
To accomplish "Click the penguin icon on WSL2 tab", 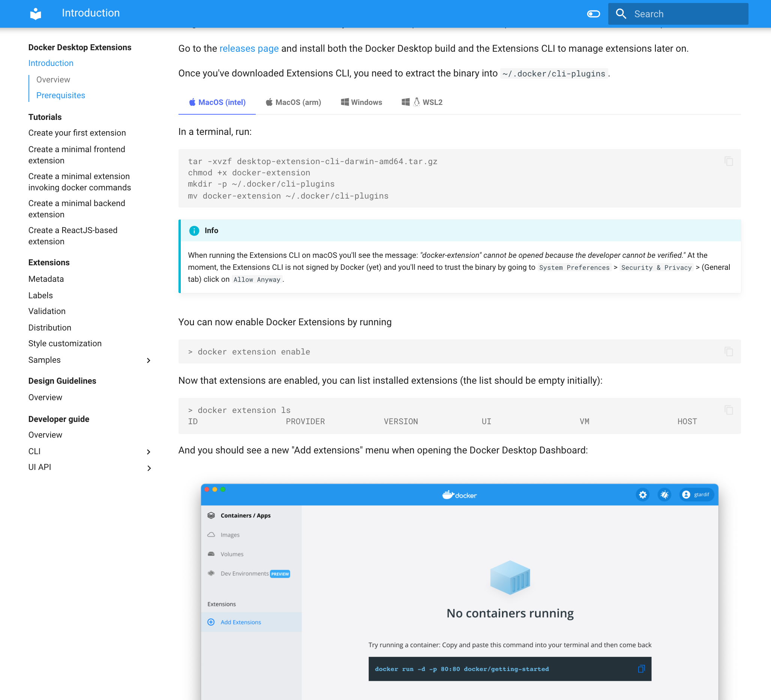I will coord(416,102).
